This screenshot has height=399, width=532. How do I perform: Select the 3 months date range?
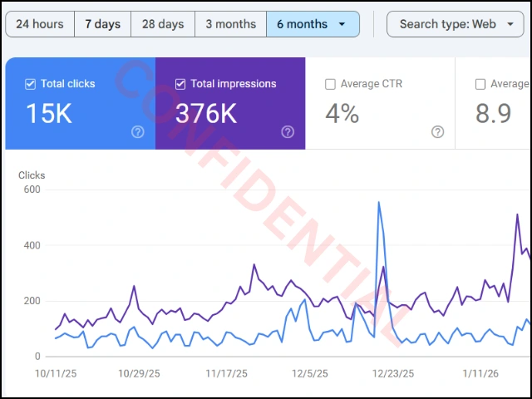[x=230, y=24]
